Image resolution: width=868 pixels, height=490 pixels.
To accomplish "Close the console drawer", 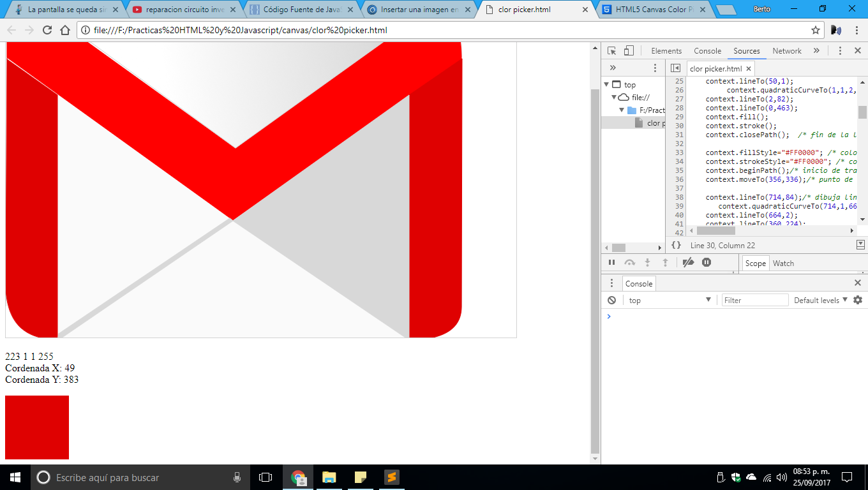I will click(x=858, y=283).
